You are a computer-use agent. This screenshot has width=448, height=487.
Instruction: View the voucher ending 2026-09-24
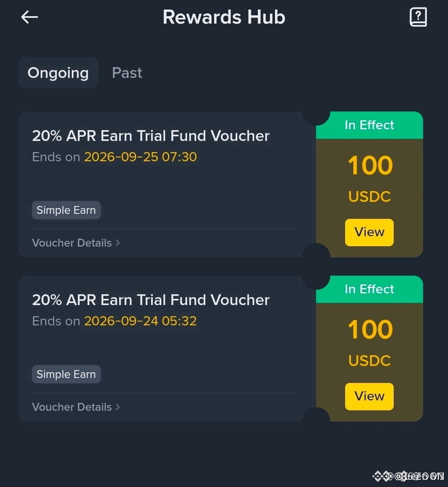click(x=369, y=396)
